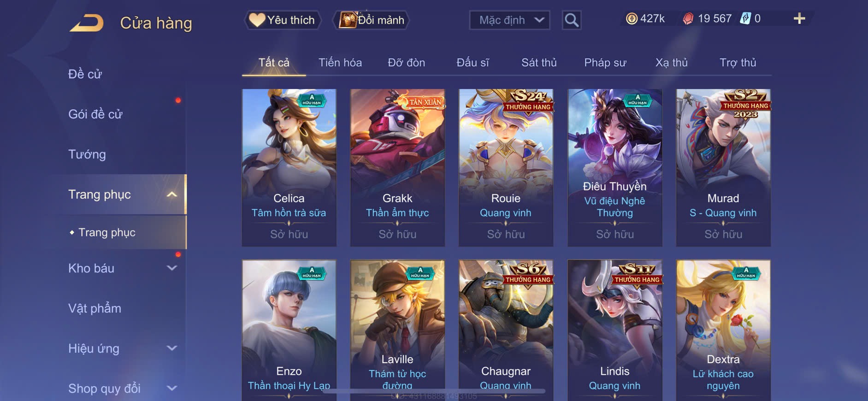Click the gold coin currency icon
This screenshot has height=401, width=868.
[x=632, y=19]
